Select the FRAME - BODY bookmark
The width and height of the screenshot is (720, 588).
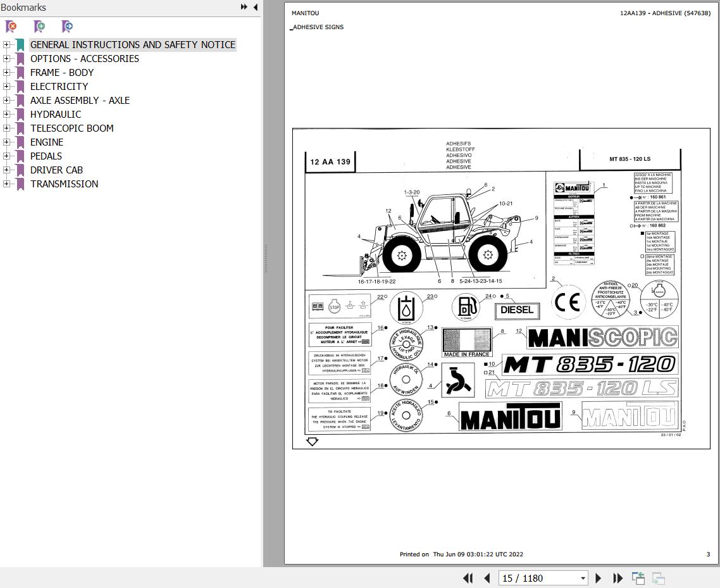tap(62, 73)
